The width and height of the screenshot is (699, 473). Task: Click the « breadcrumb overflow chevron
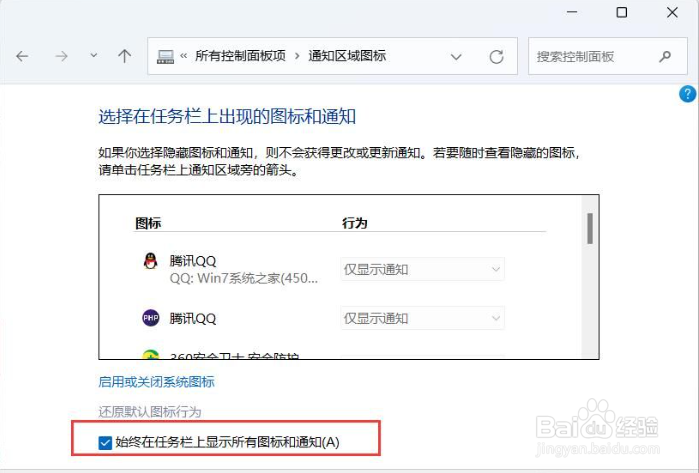(184, 56)
